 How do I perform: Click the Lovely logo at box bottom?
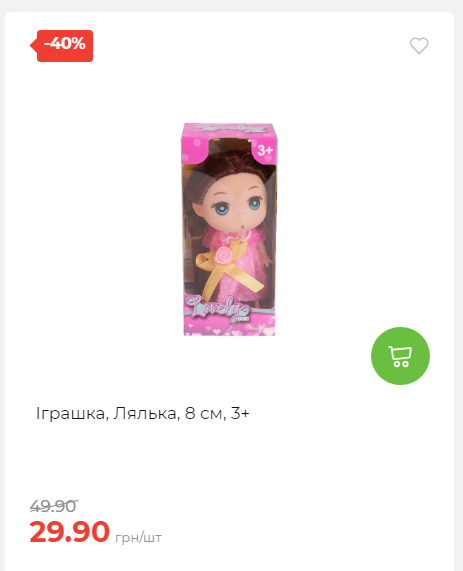tap(218, 310)
